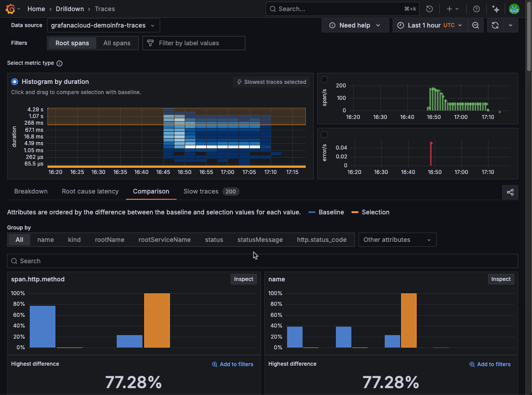Click the orange selection band on histogram
The image size is (532, 395).
(x=177, y=116)
